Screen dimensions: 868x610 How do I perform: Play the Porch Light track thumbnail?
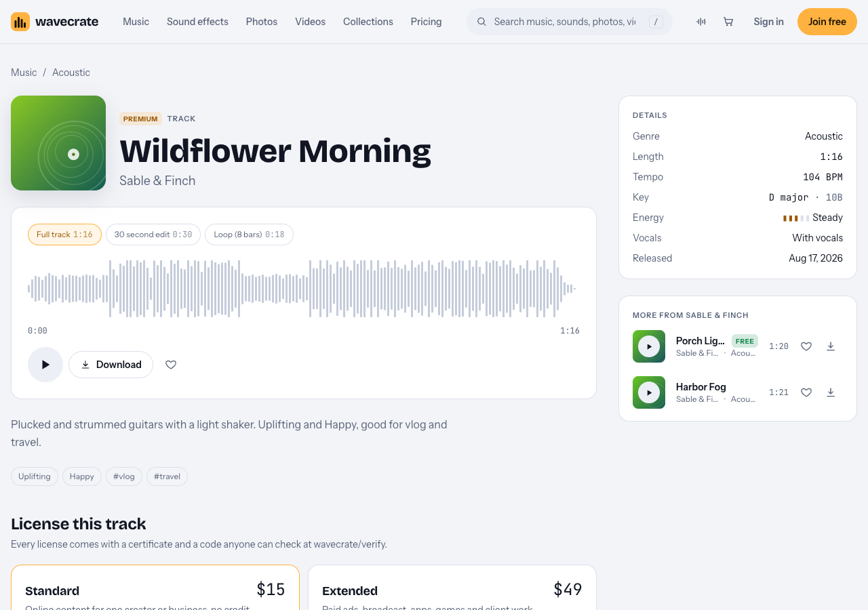click(649, 346)
